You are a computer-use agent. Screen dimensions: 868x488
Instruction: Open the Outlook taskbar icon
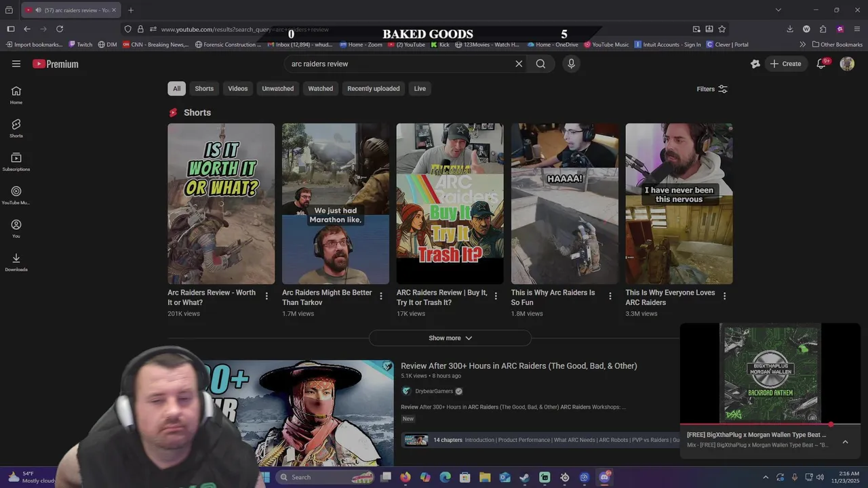pos(505,477)
